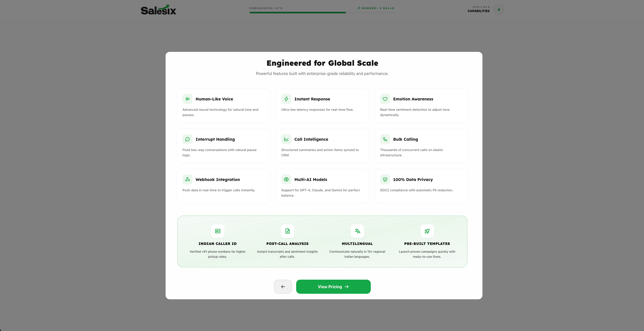Click the Interrupt Handling chat bubble icon
This screenshot has height=331, width=644.
pos(187,139)
